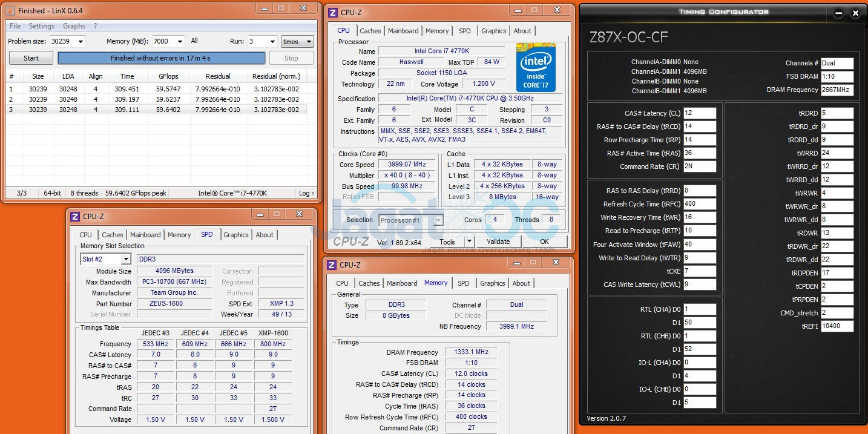
Task: Switch to Mainboard tab in the CPU window
Action: [x=403, y=31]
